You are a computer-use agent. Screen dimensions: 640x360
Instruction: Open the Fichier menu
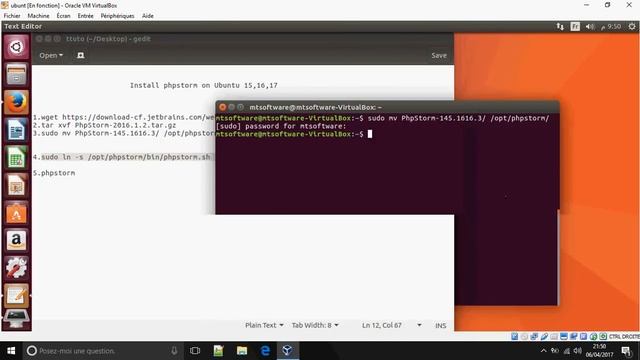(12, 16)
